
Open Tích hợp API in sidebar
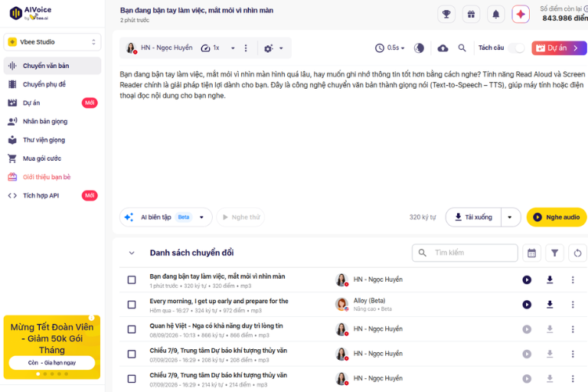click(x=53, y=196)
